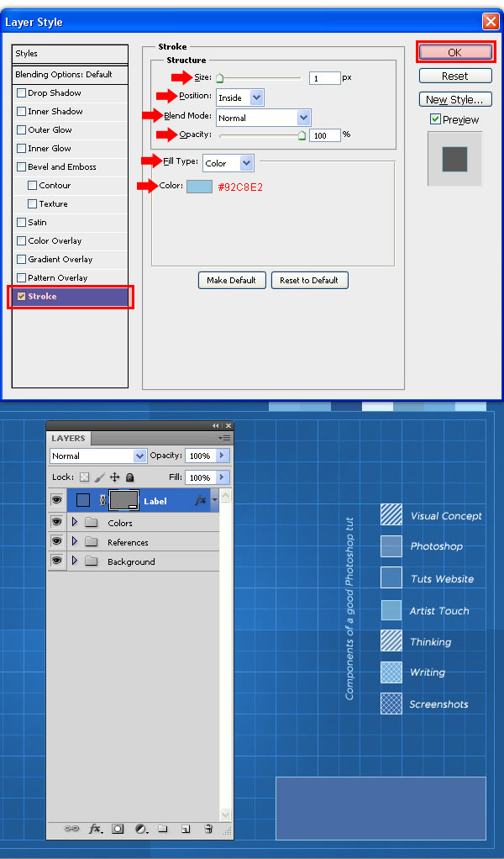Open the stroke Position dropdown
The image size is (504, 859).
click(x=239, y=97)
